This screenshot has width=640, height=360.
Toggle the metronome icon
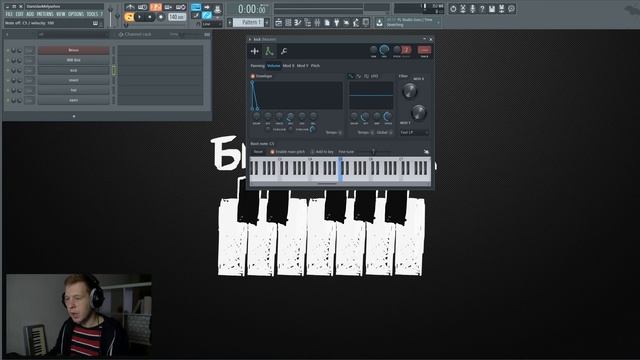(x=130, y=7)
